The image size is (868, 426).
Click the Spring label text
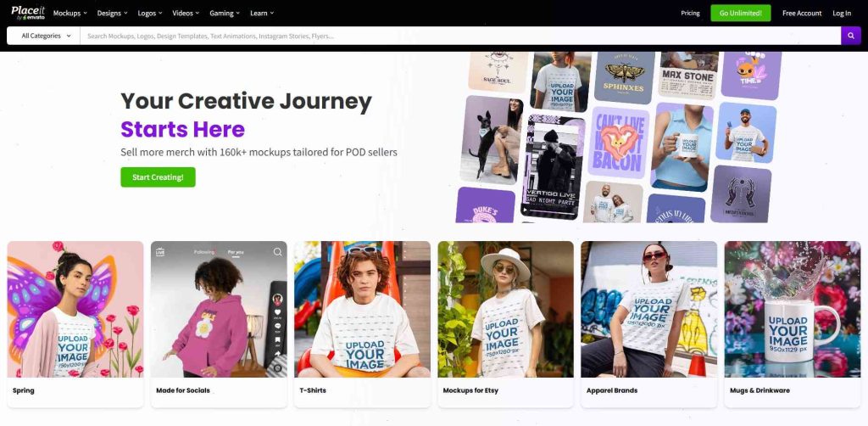click(x=23, y=390)
